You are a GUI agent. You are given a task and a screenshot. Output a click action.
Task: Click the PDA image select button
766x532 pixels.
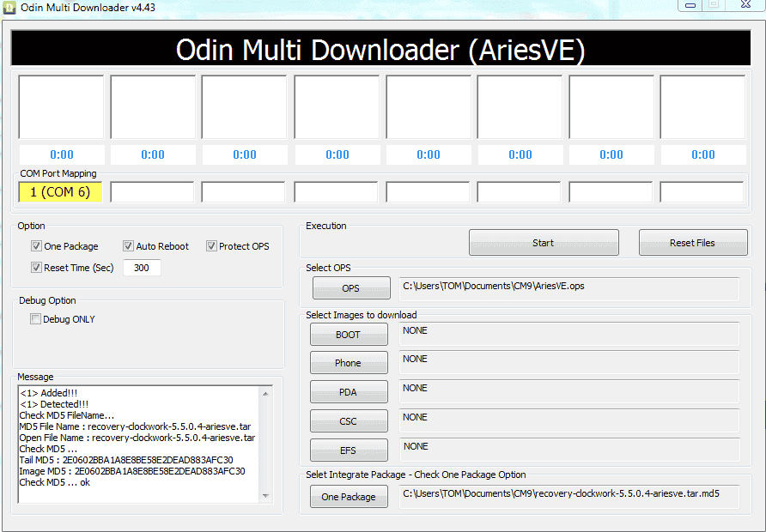349,392
